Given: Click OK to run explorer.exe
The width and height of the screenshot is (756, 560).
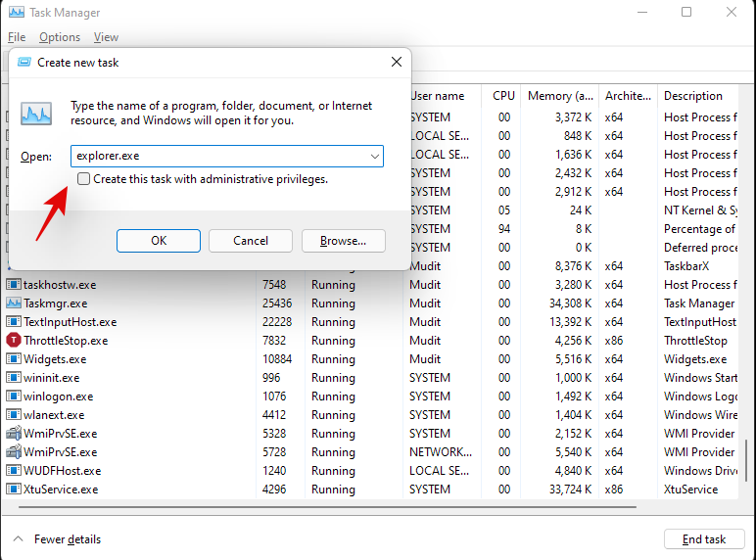Looking at the screenshot, I should point(159,241).
